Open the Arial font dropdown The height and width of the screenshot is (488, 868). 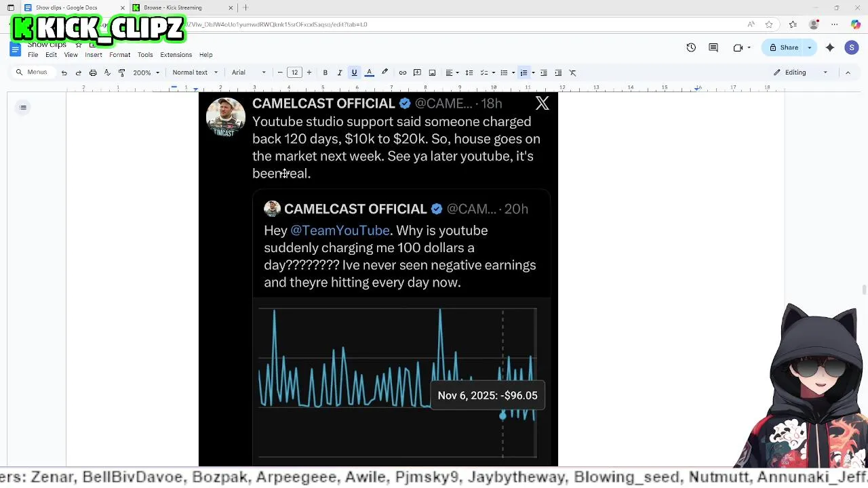[x=249, y=73]
